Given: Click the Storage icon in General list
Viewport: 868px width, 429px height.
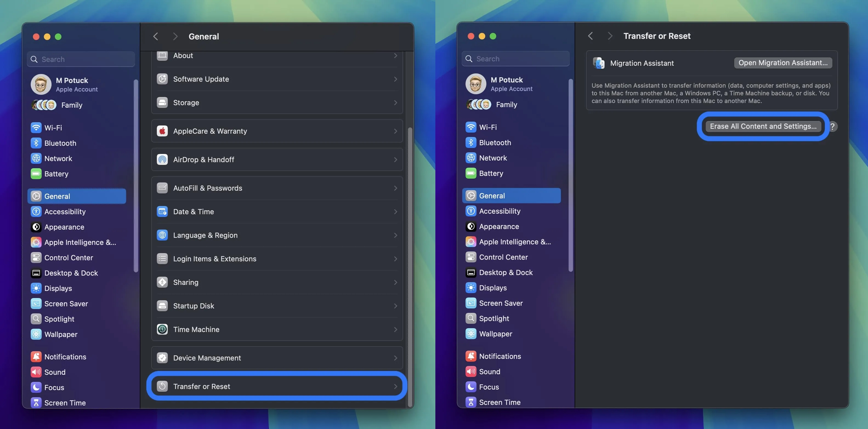Looking at the screenshot, I should 162,102.
